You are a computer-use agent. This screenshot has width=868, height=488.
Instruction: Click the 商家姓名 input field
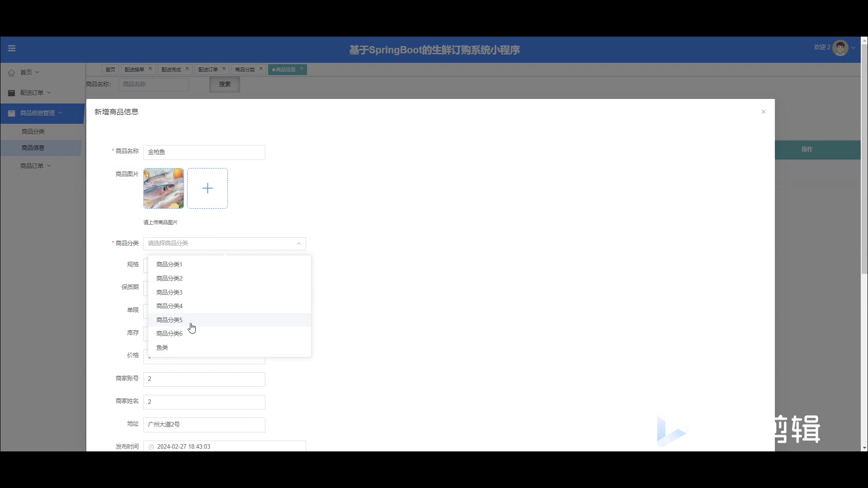pyautogui.click(x=204, y=402)
